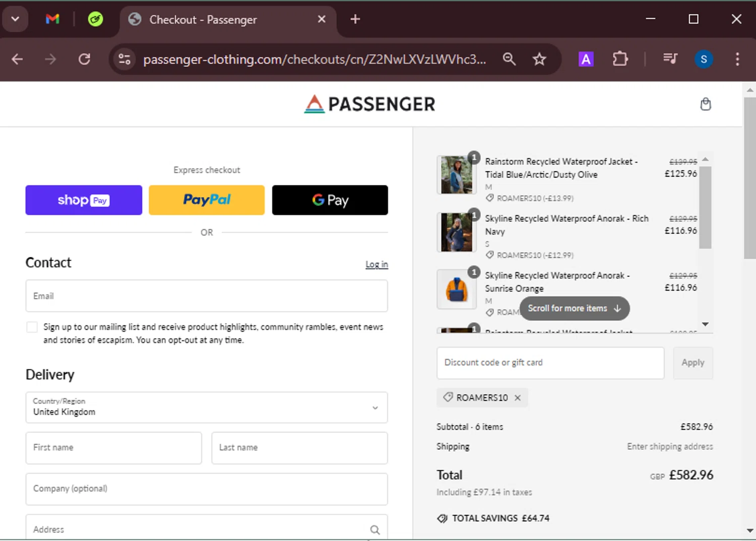Click the Log in link
The width and height of the screenshot is (756, 541).
[376, 264]
